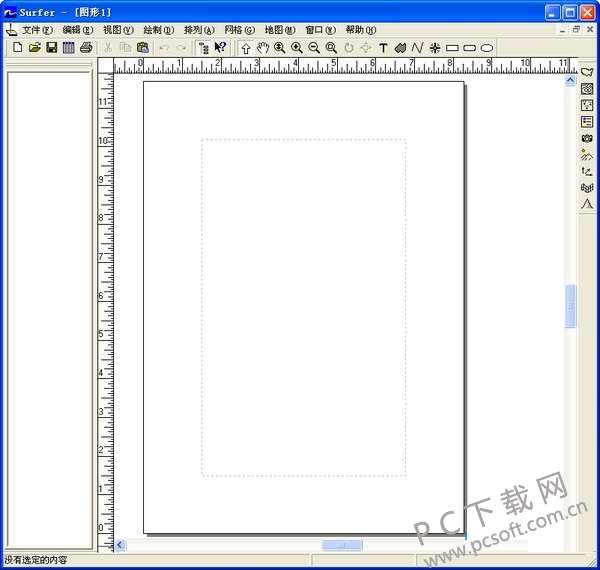Click the vertical scrollbar thumb
This screenshot has width=600, height=570.
point(571,306)
